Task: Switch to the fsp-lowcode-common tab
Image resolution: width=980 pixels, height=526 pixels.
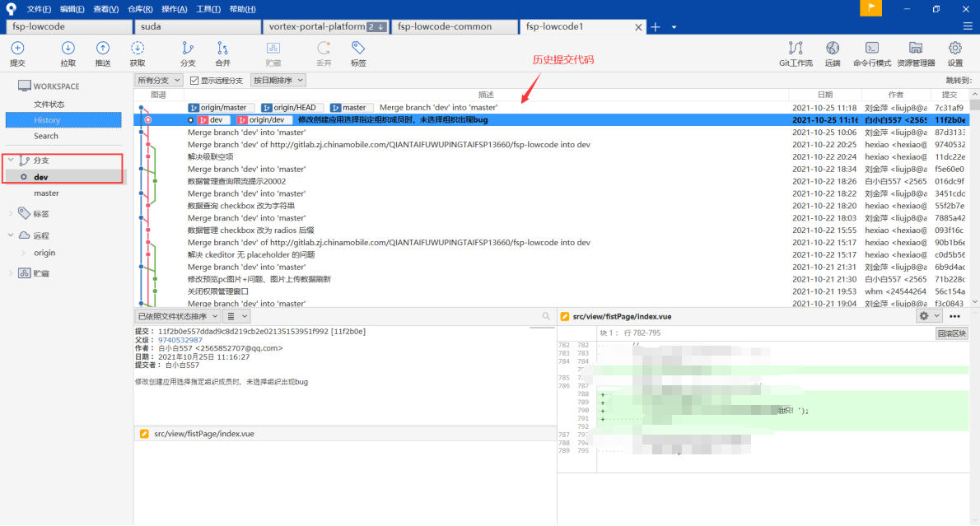Action: point(455,27)
